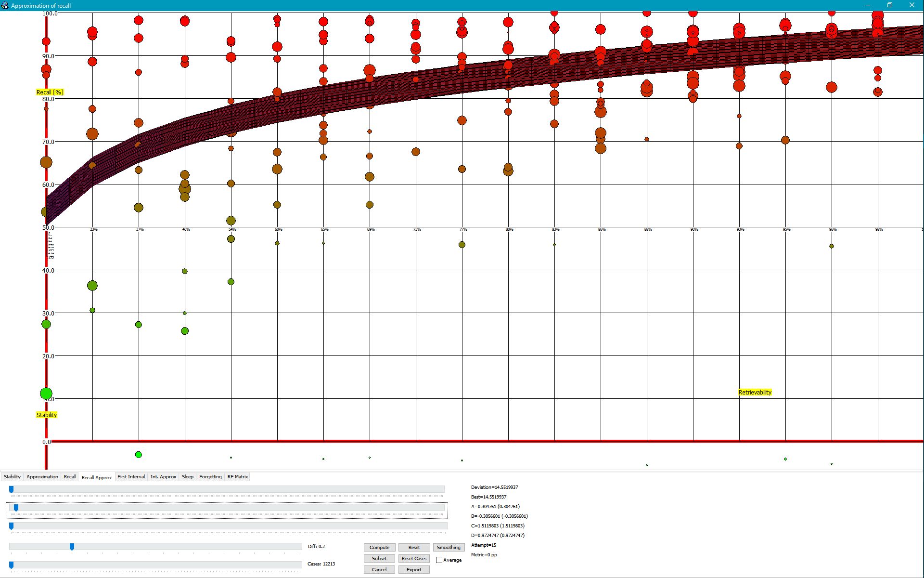The width and height of the screenshot is (924, 578).
Task: Click the Diff slider thumb
Action: [x=72, y=547]
